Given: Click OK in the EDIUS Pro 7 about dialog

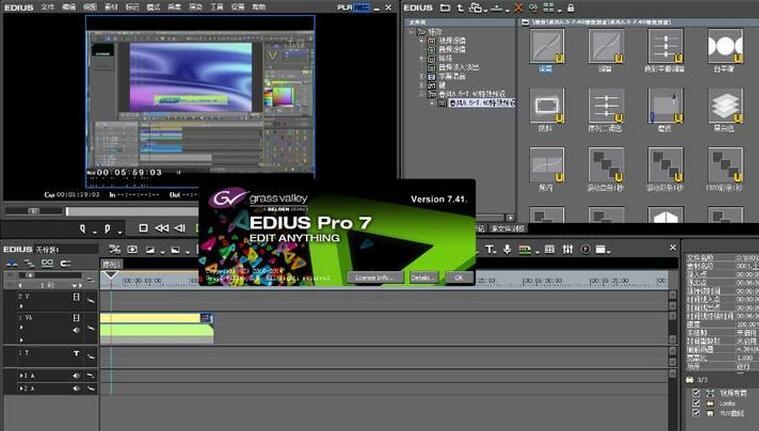Looking at the screenshot, I should [x=459, y=277].
